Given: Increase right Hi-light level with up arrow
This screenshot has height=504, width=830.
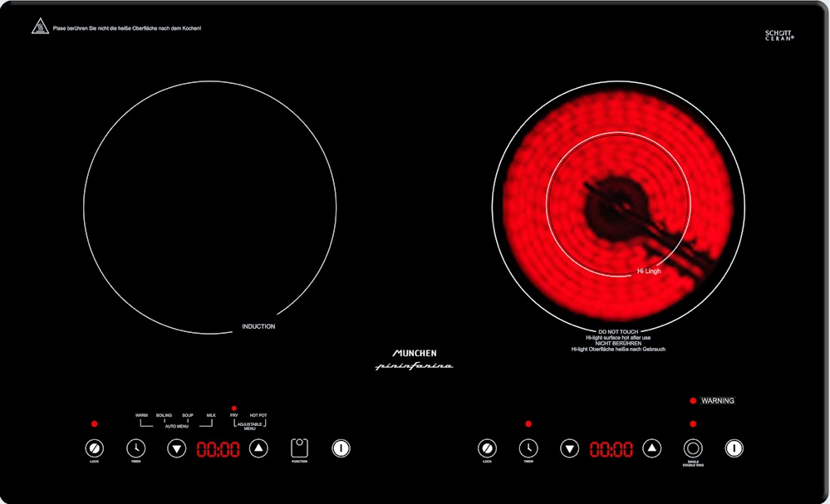Looking at the screenshot, I should 652,448.
